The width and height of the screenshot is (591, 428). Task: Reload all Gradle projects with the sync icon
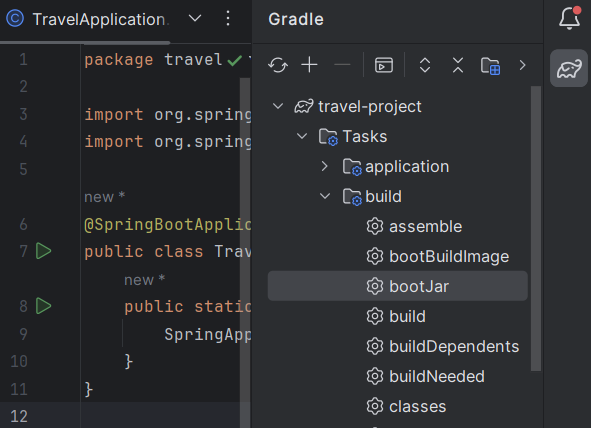click(278, 65)
